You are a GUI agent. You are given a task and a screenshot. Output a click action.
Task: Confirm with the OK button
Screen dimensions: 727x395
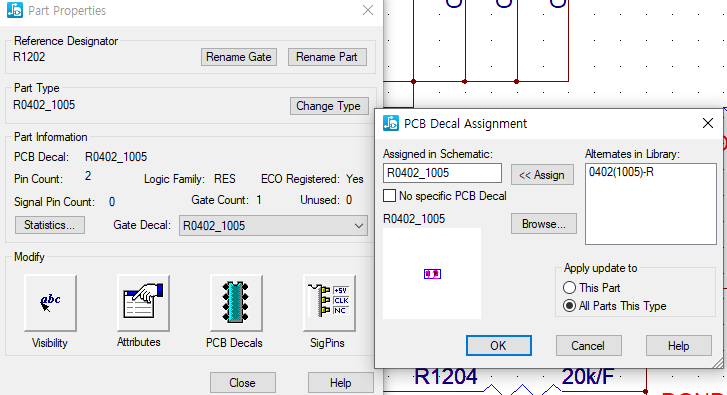498,346
